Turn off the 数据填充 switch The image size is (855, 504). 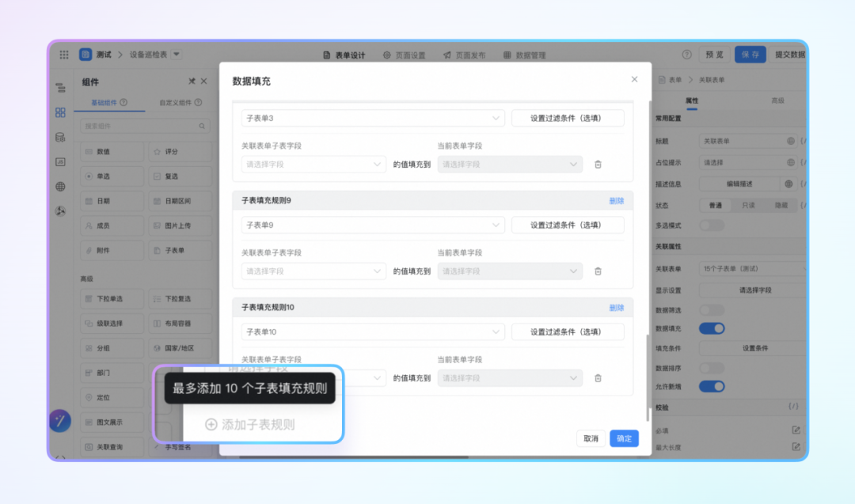711,328
